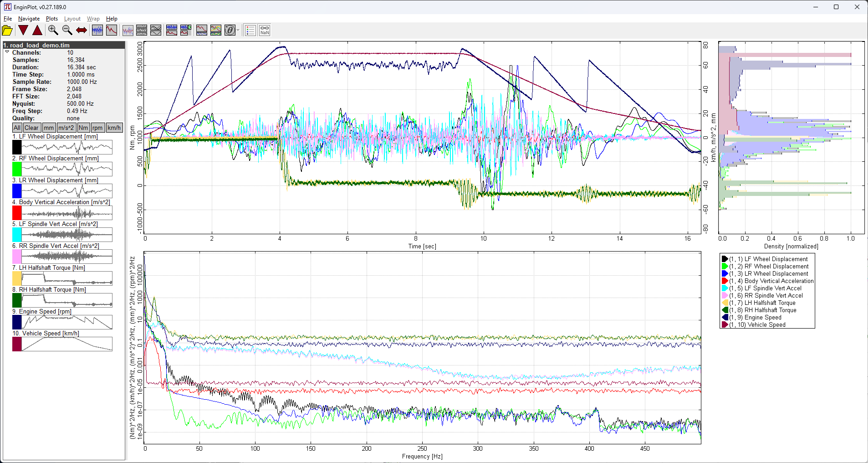This screenshot has width=868, height=463.
Task: Toggle green swatch for RF Wheel Displacement
Action: (17, 169)
